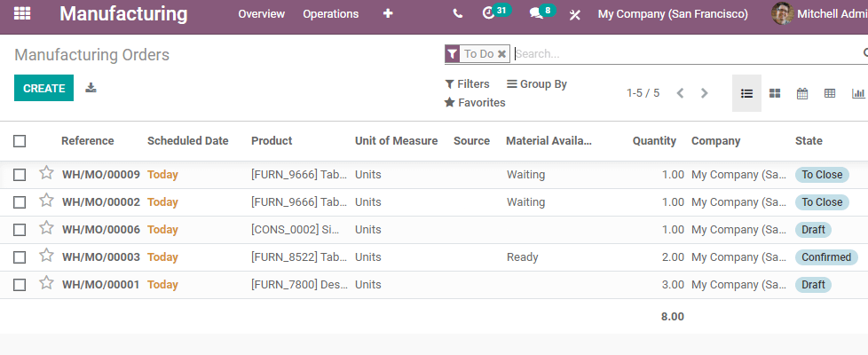Tick checkbox for WH/MO/00006 row

pyautogui.click(x=20, y=230)
